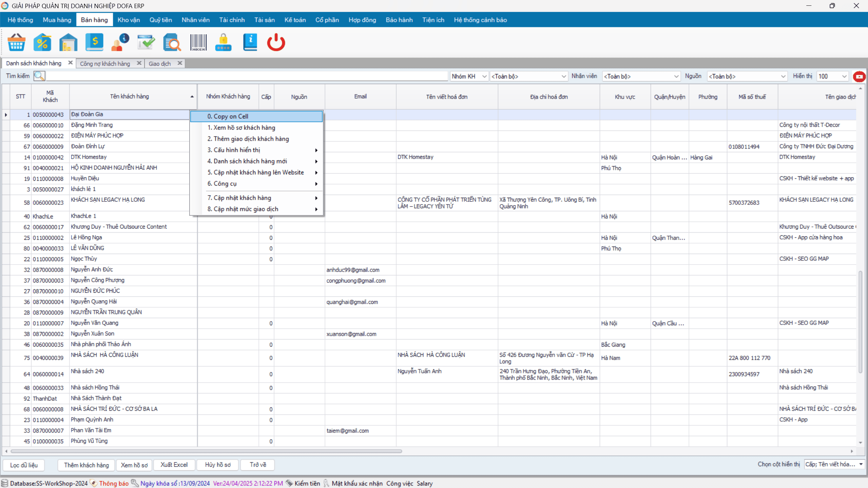The image size is (868, 488).
Task: Click the keys icon by Mật khẩu xác nhận
Action: tap(326, 483)
